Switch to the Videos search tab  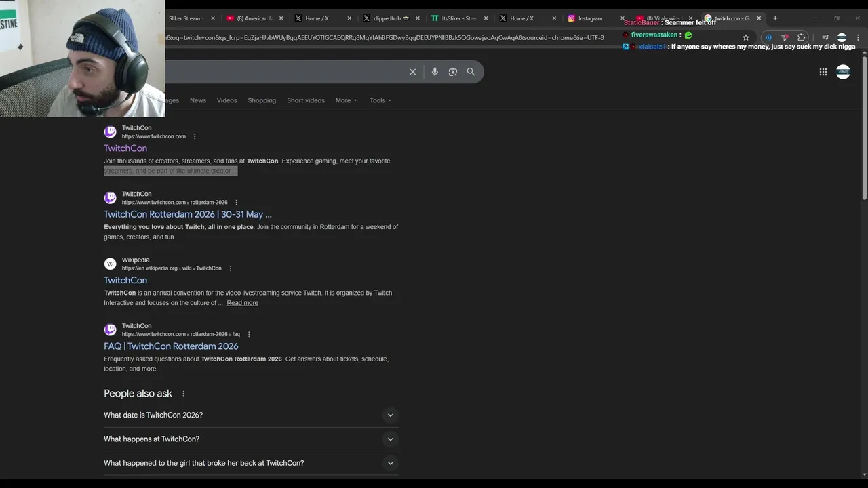click(227, 100)
